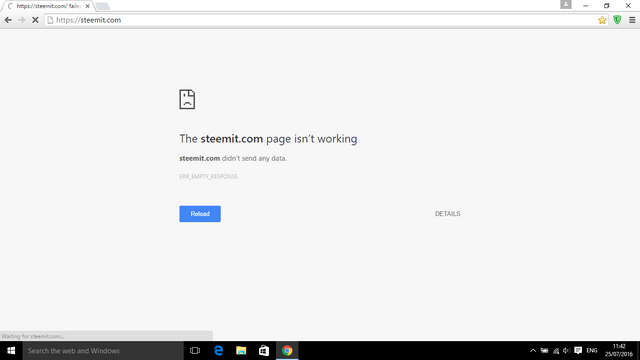The width and height of the screenshot is (640, 360).
Task: Select the ERR_EMPTY_RESPONSE text
Action: (x=208, y=176)
